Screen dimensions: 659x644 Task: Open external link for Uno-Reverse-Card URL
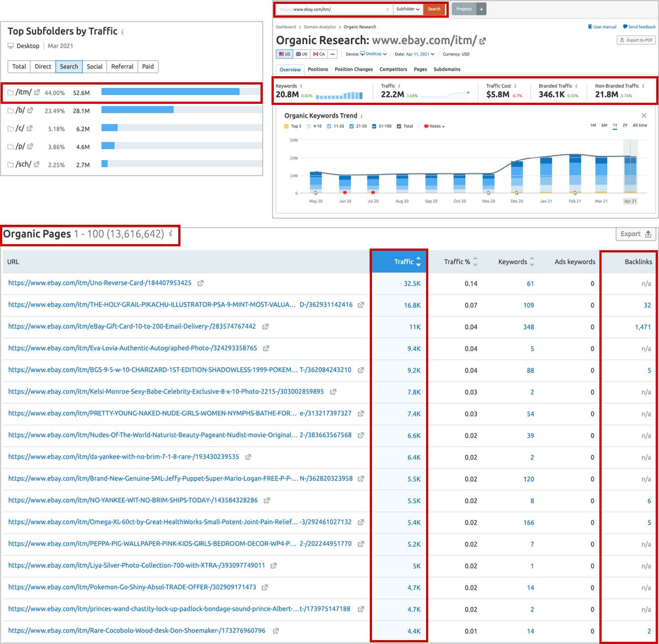200,283
